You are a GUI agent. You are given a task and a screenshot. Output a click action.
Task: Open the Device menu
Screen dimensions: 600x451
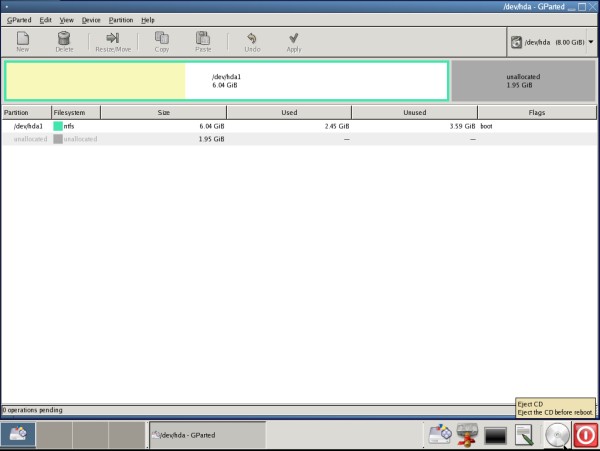pyautogui.click(x=91, y=20)
